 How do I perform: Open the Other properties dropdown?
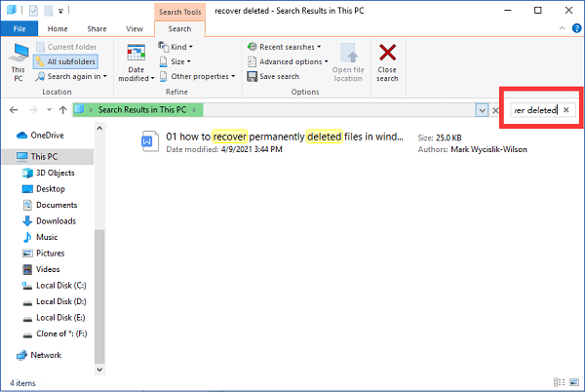click(x=196, y=76)
